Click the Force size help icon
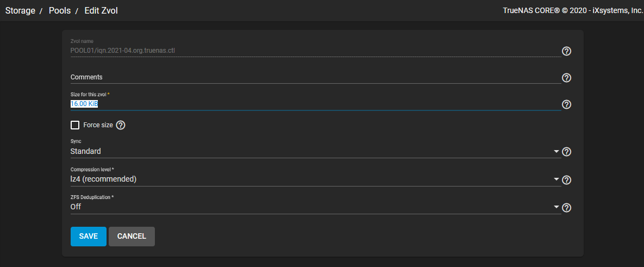644x267 pixels. coord(120,125)
